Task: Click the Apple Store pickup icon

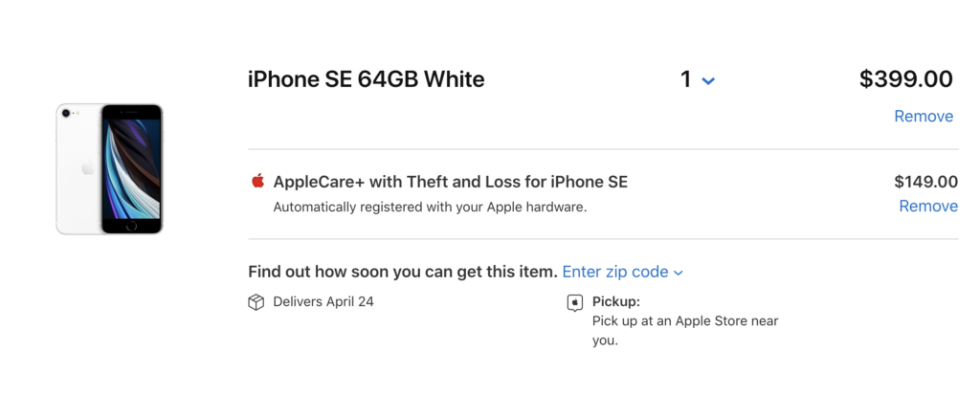Action: point(575,302)
